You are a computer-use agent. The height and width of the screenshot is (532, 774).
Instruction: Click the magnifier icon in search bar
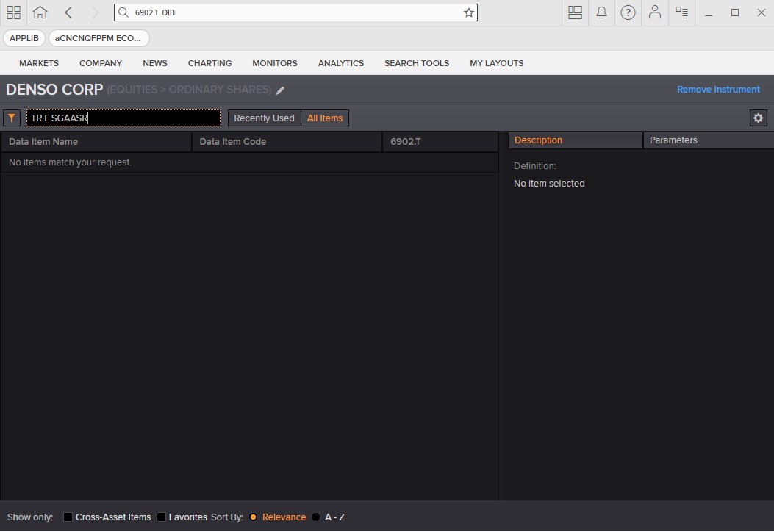[123, 12]
